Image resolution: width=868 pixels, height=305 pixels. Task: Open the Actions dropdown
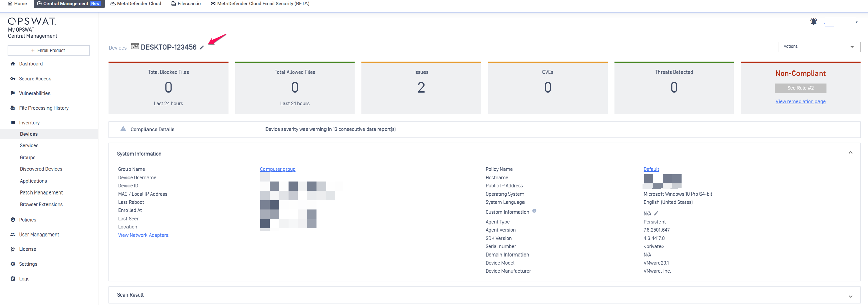[x=818, y=47]
